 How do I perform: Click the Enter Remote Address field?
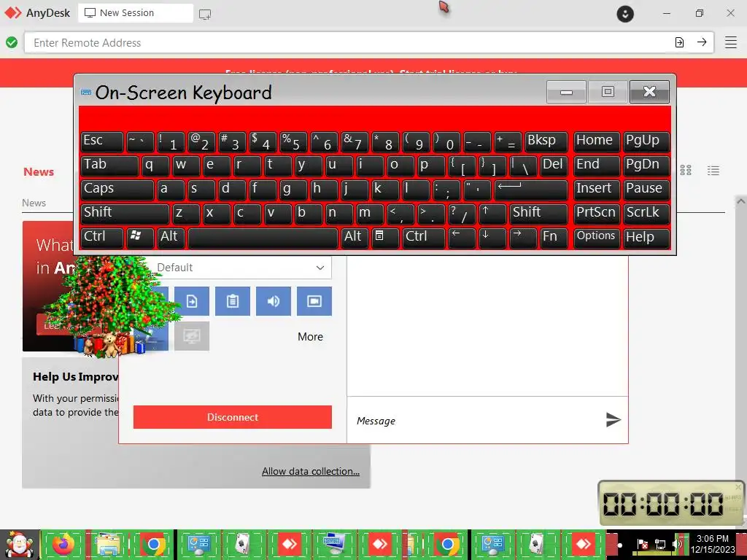pos(348,42)
